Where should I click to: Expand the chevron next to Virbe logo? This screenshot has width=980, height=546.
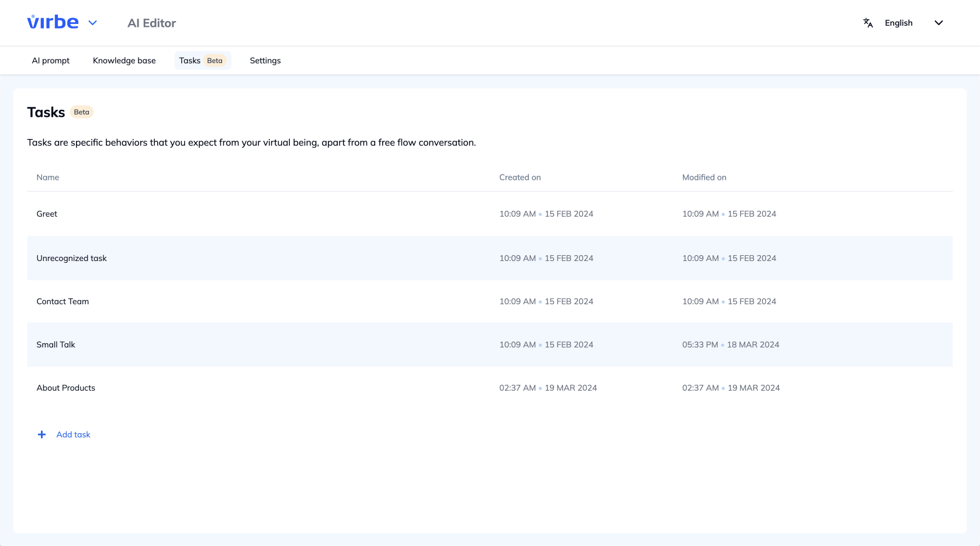[x=92, y=23]
